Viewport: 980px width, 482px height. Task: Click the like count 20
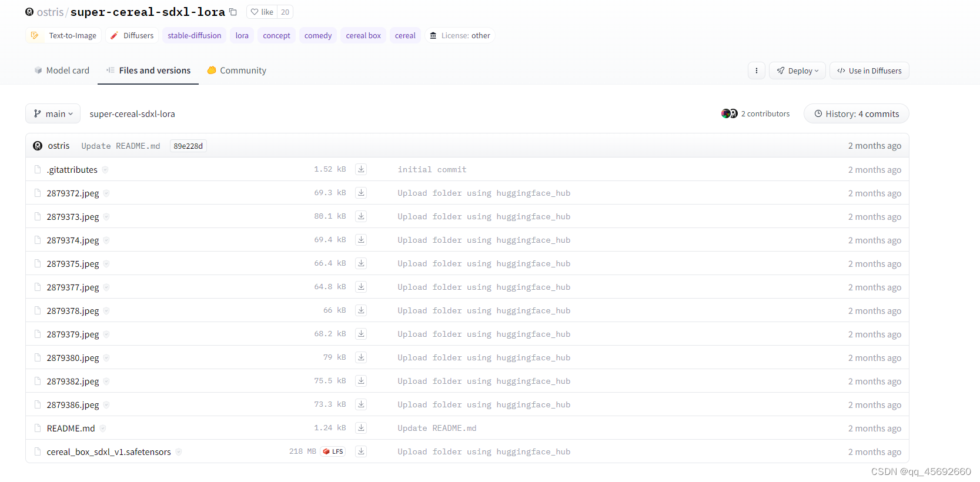click(285, 12)
